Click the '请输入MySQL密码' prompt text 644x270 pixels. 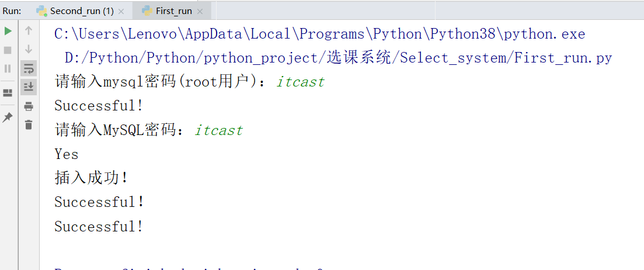tap(120, 131)
